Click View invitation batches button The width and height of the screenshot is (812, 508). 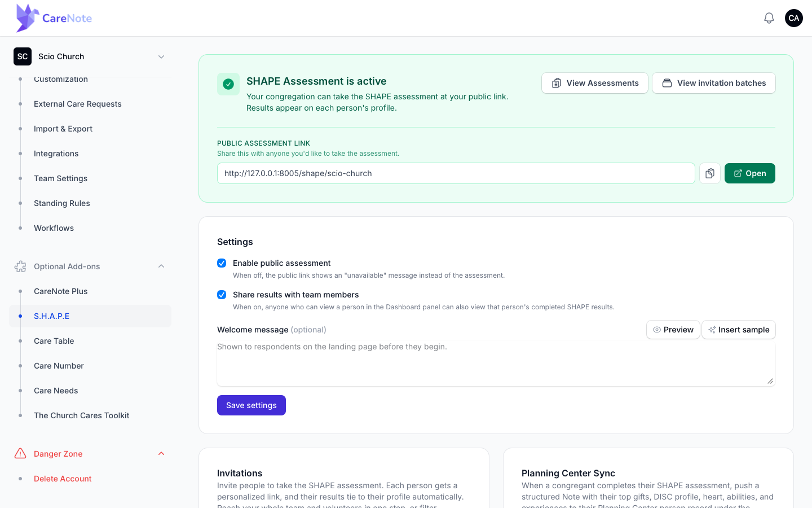click(714, 83)
